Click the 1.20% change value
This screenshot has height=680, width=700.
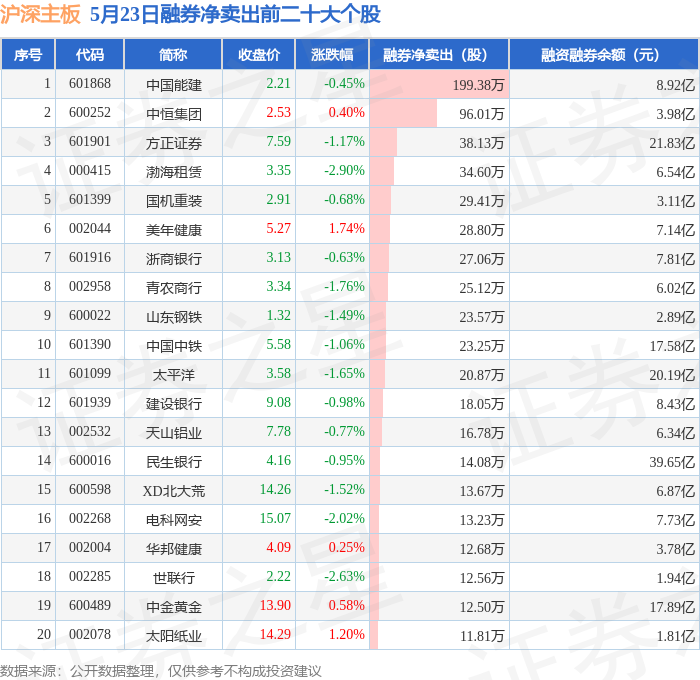click(347, 635)
